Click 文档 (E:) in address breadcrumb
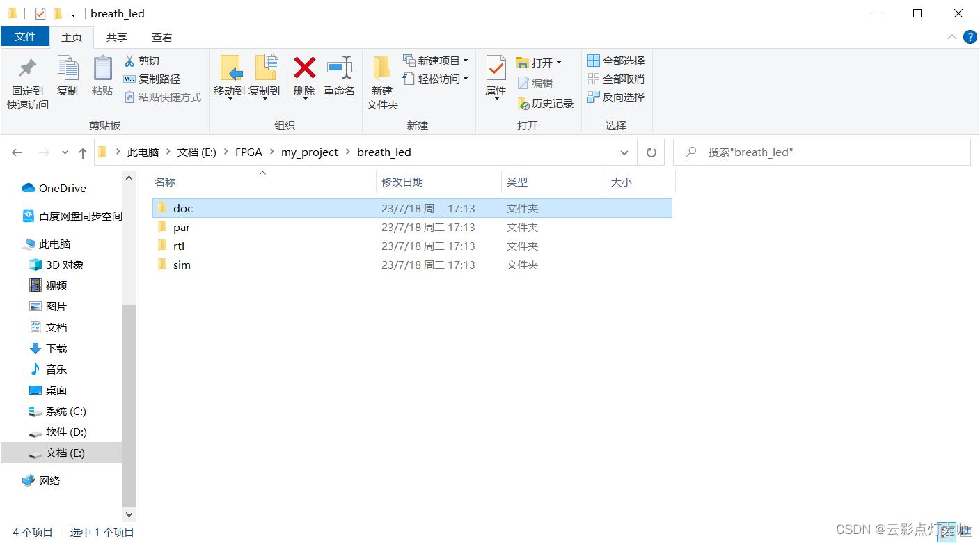This screenshot has height=543, width=980. [197, 152]
